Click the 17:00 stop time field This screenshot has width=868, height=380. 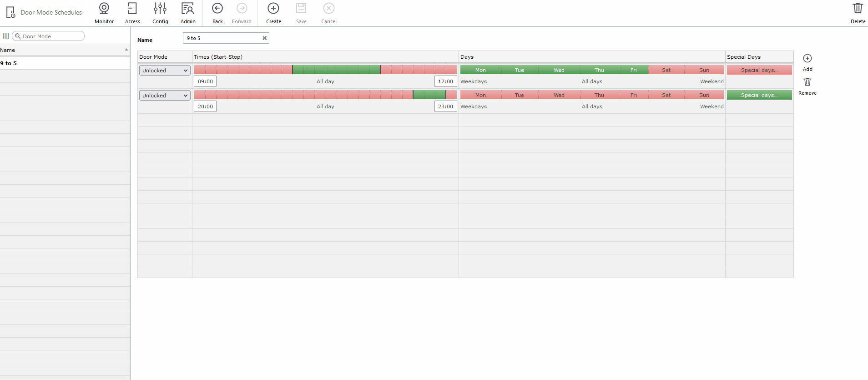point(445,81)
